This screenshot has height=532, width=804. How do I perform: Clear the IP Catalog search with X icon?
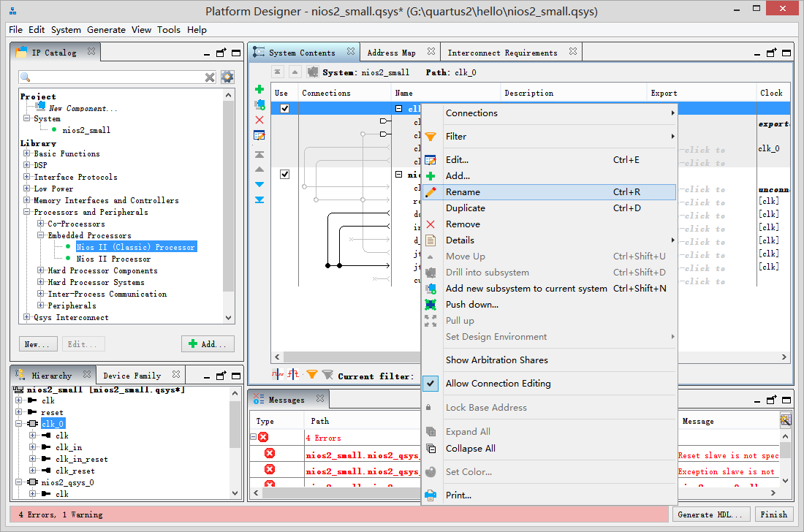click(210, 77)
